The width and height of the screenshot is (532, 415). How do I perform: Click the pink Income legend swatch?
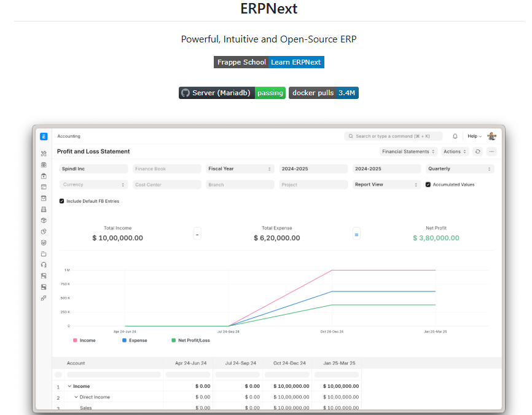coord(75,340)
